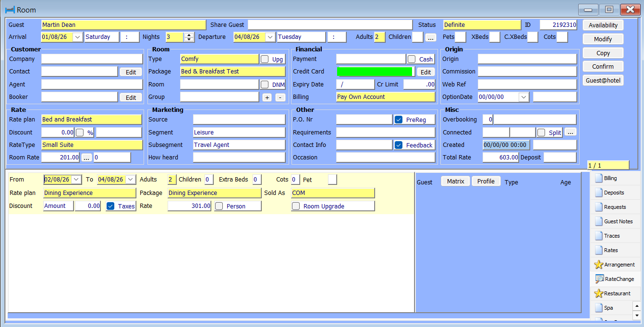Click the Availability button
The height and width of the screenshot is (327, 644).
(x=603, y=25)
